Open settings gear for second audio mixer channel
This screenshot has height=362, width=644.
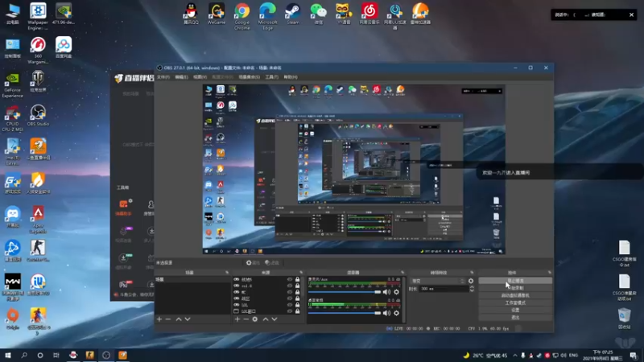click(x=396, y=313)
